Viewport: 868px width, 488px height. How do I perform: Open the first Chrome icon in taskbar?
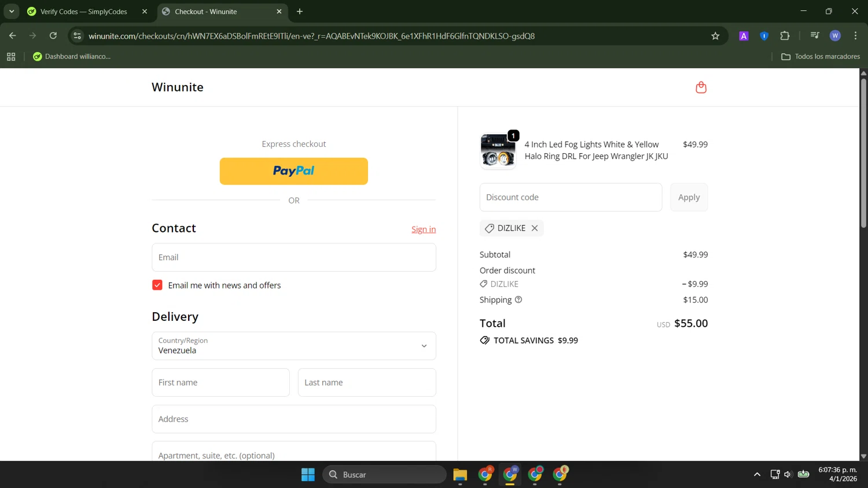485,475
